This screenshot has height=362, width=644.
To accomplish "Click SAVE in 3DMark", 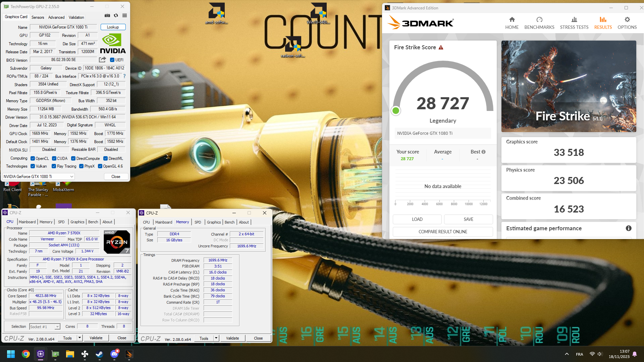I will click(469, 219).
